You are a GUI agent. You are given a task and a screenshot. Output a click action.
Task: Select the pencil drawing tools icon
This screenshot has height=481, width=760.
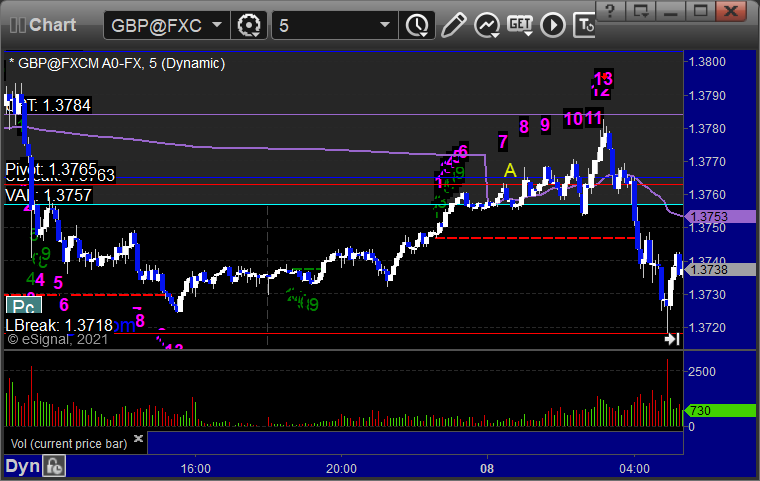453,25
